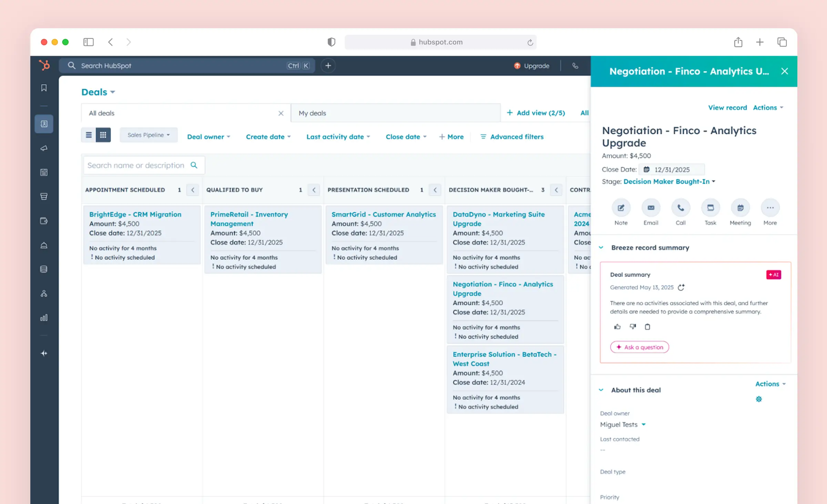This screenshot has width=827, height=504.
Task: Open the Data management database sidebar icon
Action: click(x=44, y=269)
